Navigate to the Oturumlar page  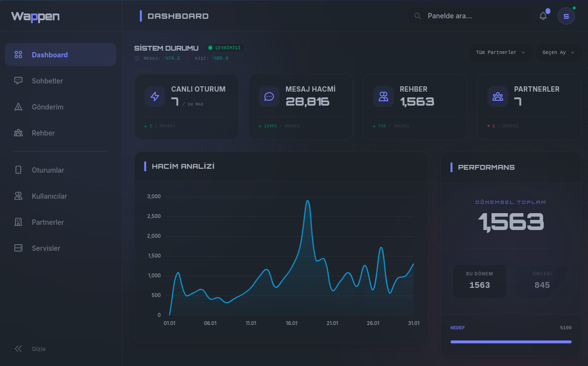click(48, 170)
